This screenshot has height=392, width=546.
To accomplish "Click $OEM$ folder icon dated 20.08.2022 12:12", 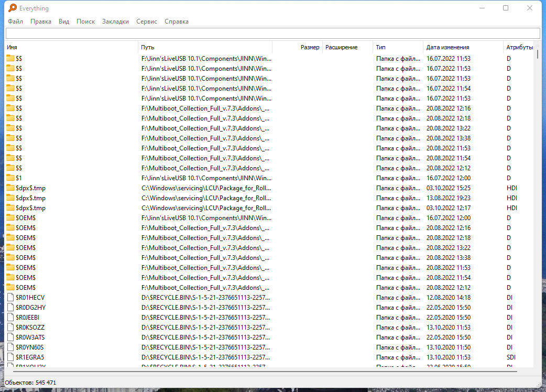I will coord(10,288).
